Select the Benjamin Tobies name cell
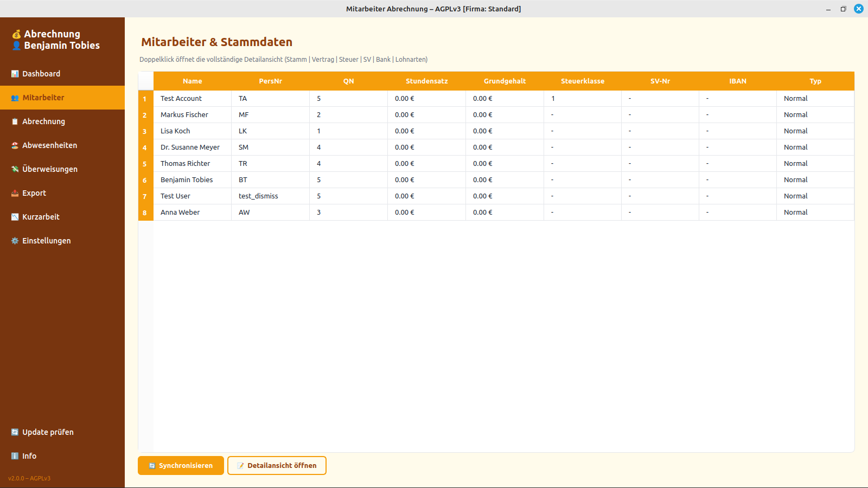Screen dimensions: 868x488 (187, 179)
